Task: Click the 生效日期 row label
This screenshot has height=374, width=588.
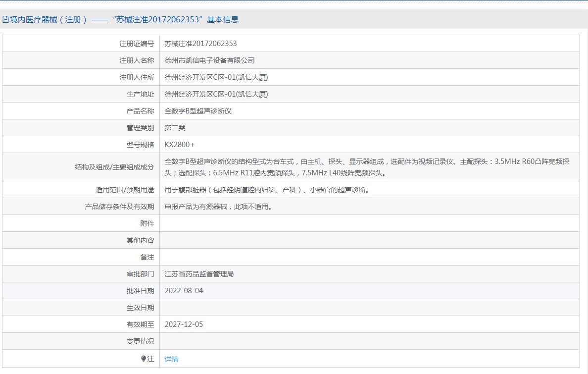Action: click(140, 308)
